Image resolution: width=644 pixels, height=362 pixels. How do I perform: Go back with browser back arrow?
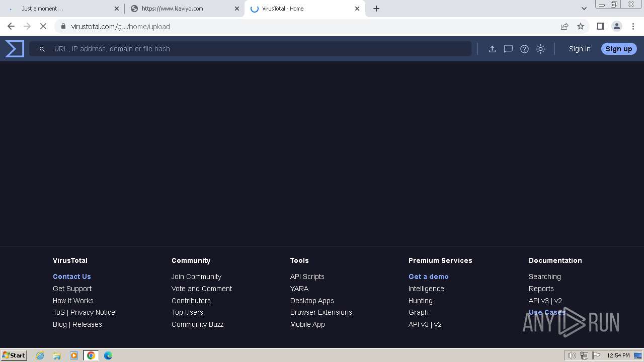pyautogui.click(x=11, y=26)
